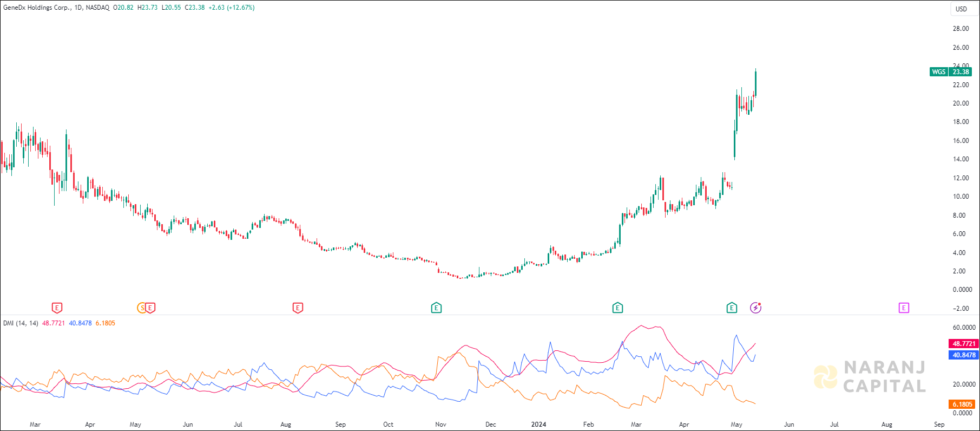Click the 10.00 price axis label
Screen dimensions: 980x431
point(961,197)
